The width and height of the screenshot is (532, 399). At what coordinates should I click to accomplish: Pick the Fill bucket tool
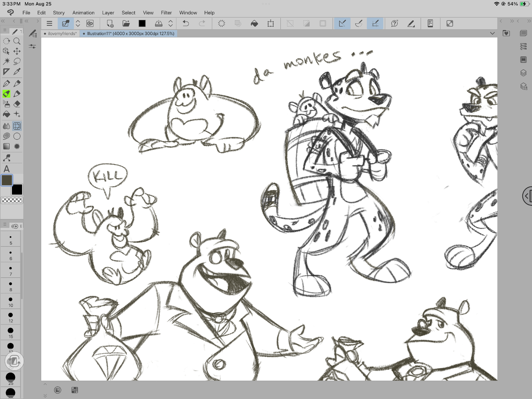coord(6,114)
